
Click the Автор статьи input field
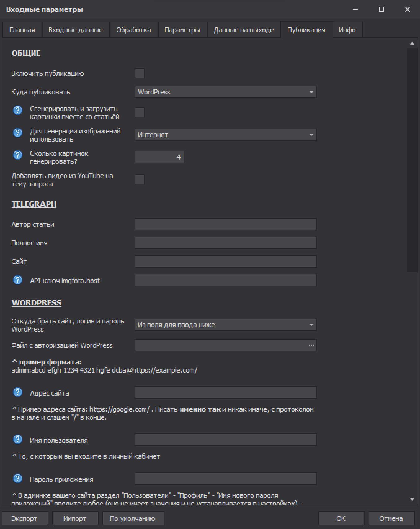(226, 224)
